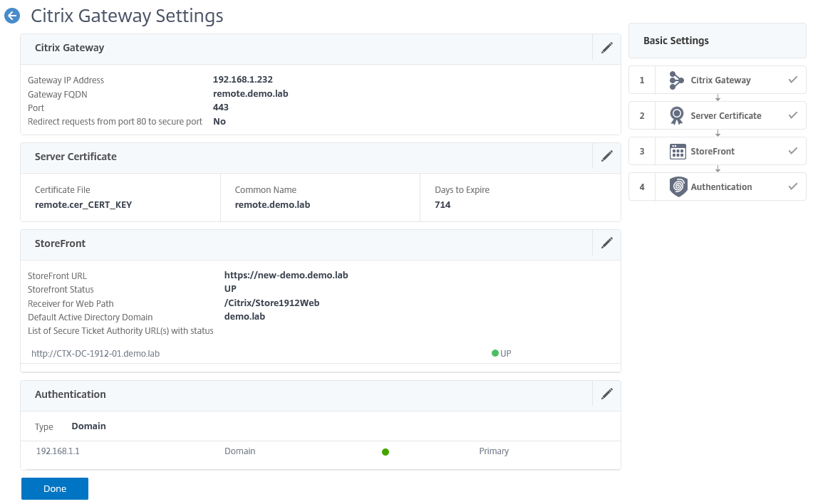The height and width of the screenshot is (504, 813).
Task: Click the Citrix Gateway step icon in Basic Settings
Action: (x=676, y=80)
